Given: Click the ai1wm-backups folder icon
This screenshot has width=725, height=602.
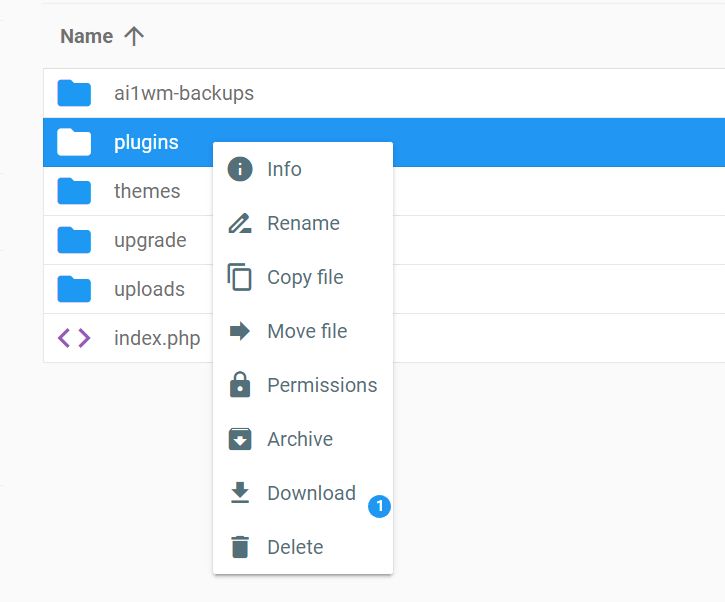Looking at the screenshot, I should click(74, 93).
